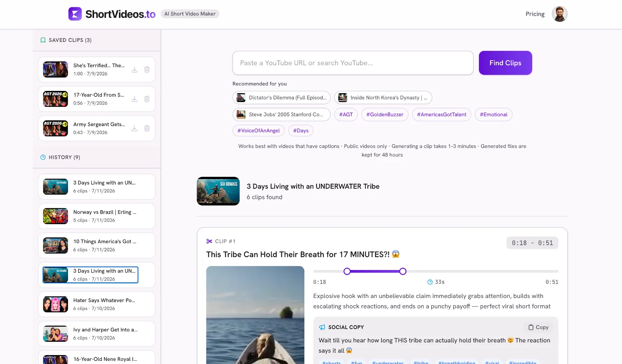Image resolution: width=622 pixels, height=364 pixels.
Task: Open highlighted 3 Days Living history item
Action: (x=97, y=275)
